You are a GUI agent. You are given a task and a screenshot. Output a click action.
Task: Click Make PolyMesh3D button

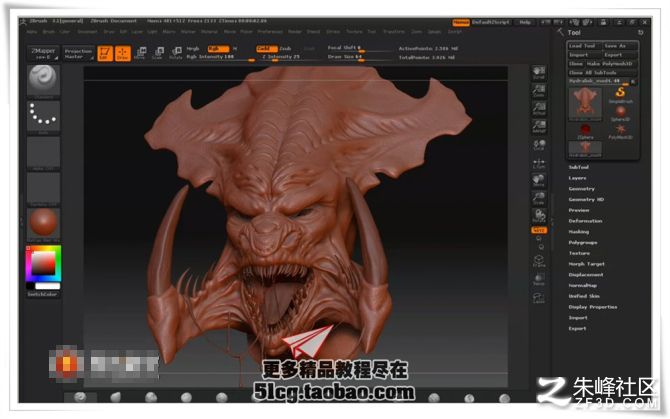[611, 64]
